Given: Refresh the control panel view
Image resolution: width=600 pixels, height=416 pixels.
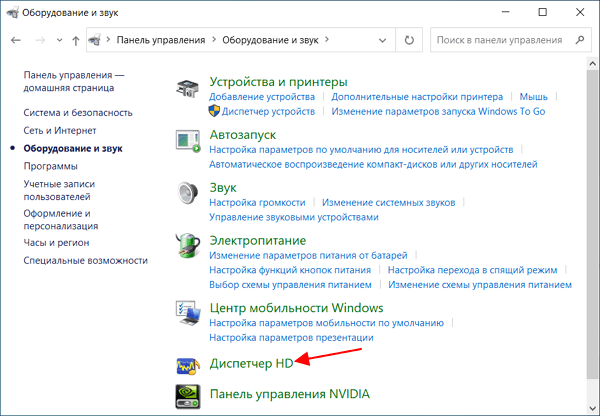Looking at the screenshot, I should pyautogui.click(x=409, y=40).
